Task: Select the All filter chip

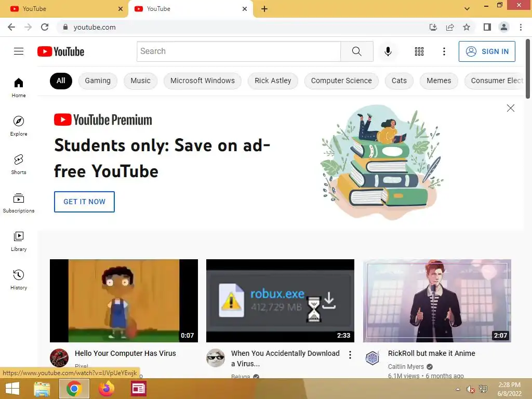Action: click(x=61, y=81)
